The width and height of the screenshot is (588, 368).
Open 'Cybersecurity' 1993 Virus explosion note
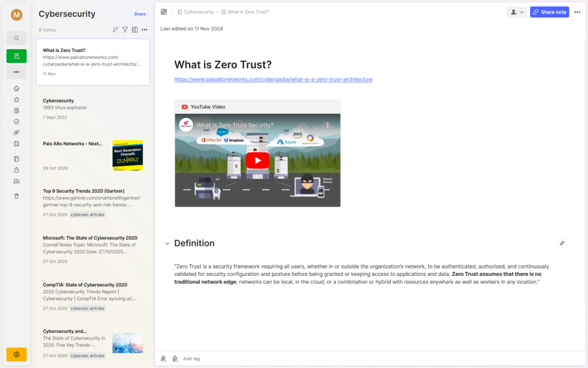click(x=93, y=109)
